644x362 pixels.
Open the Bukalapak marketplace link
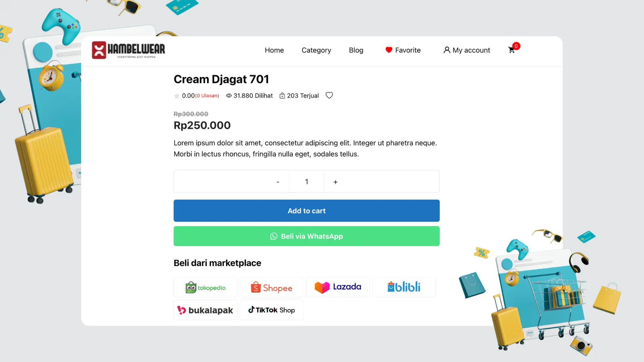[206, 310]
